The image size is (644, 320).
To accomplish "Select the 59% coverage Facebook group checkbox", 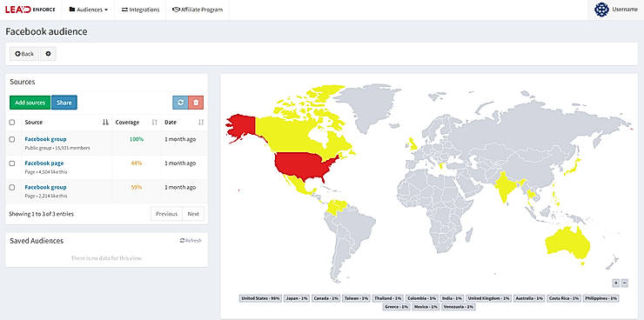I will (12, 187).
